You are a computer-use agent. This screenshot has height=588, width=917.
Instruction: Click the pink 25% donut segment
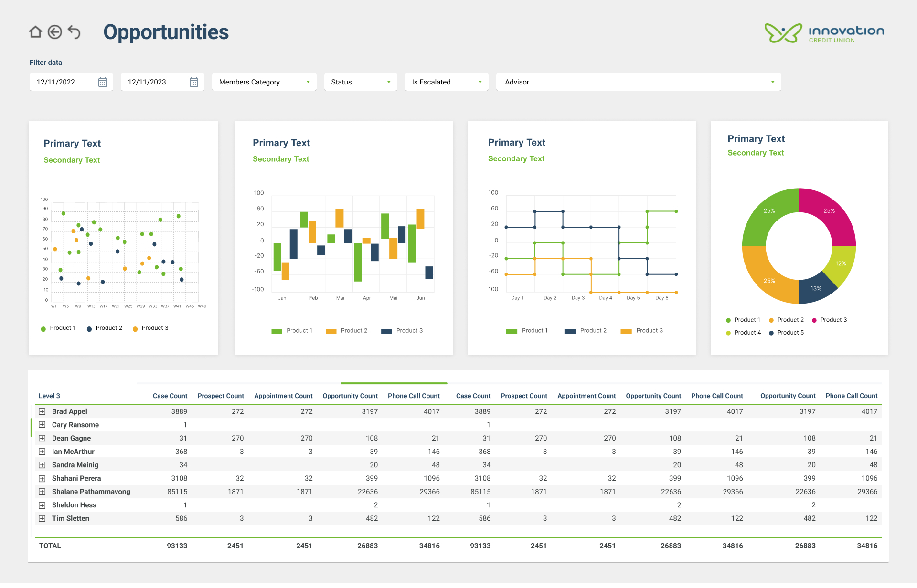[x=829, y=212]
